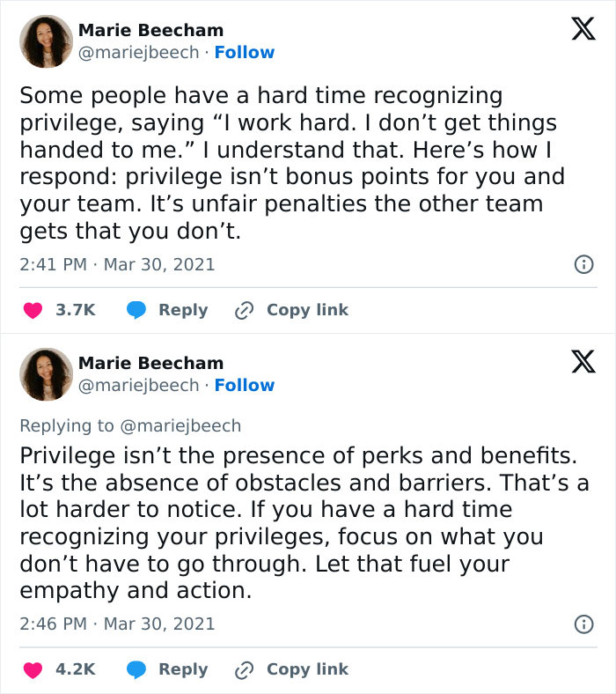Open Marie Beecham's avatar on second tweet

[x=46, y=374]
